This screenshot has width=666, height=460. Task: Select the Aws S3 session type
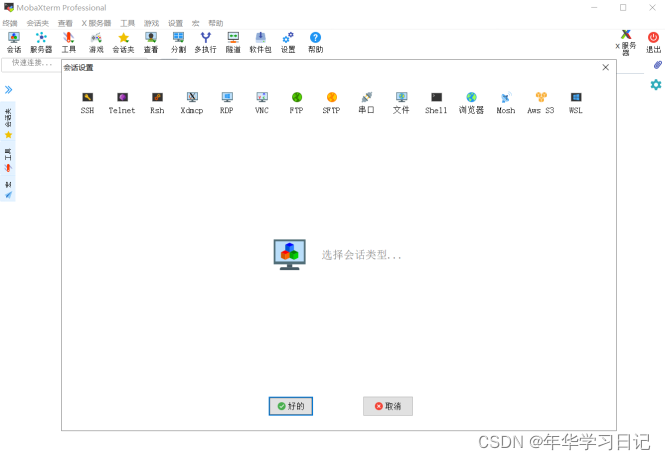541,103
